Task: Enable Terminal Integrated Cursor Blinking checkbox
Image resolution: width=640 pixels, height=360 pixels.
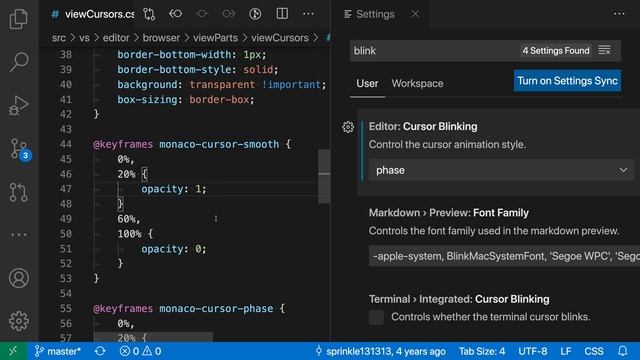Action: pos(376,317)
